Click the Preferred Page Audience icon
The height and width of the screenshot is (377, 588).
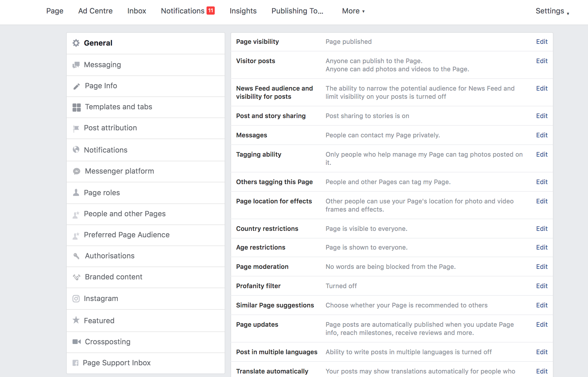(x=76, y=235)
